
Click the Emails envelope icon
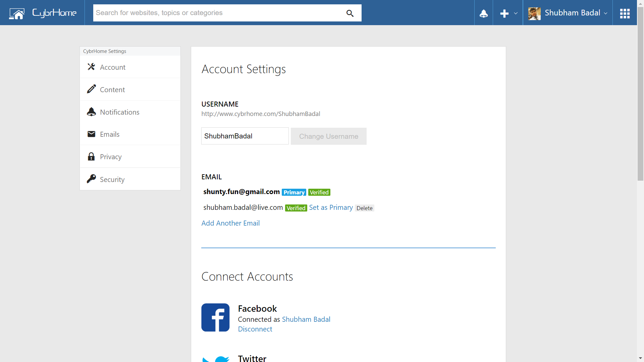coord(91,134)
